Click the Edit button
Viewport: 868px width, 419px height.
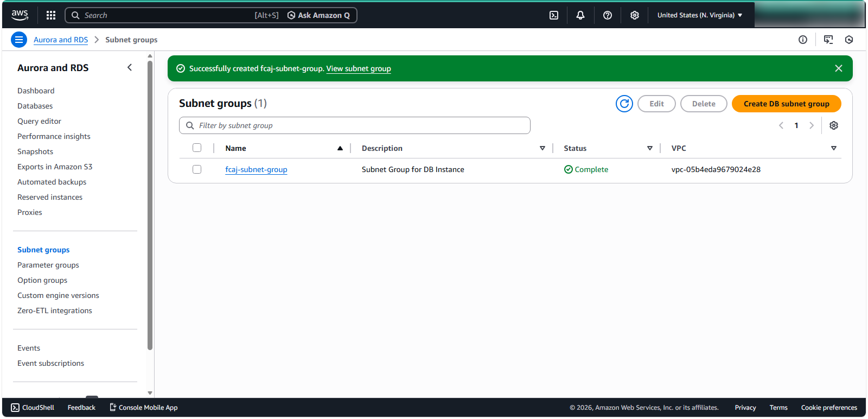[x=656, y=104]
